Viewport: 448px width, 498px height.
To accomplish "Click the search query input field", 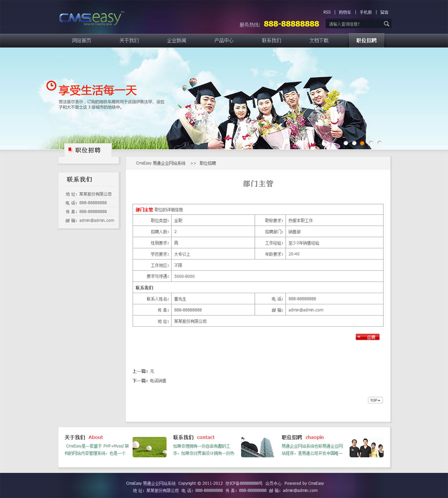I will (x=354, y=24).
